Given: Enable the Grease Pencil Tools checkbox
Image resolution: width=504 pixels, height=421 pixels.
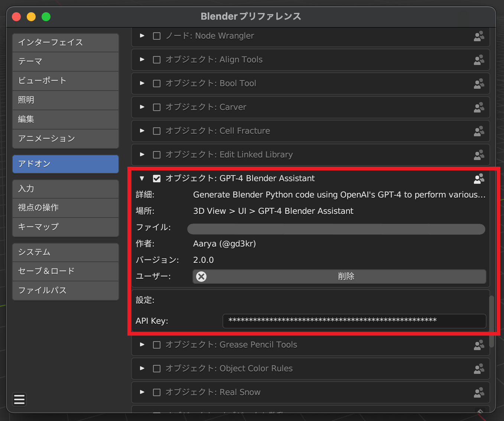Looking at the screenshot, I should click(157, 345).
